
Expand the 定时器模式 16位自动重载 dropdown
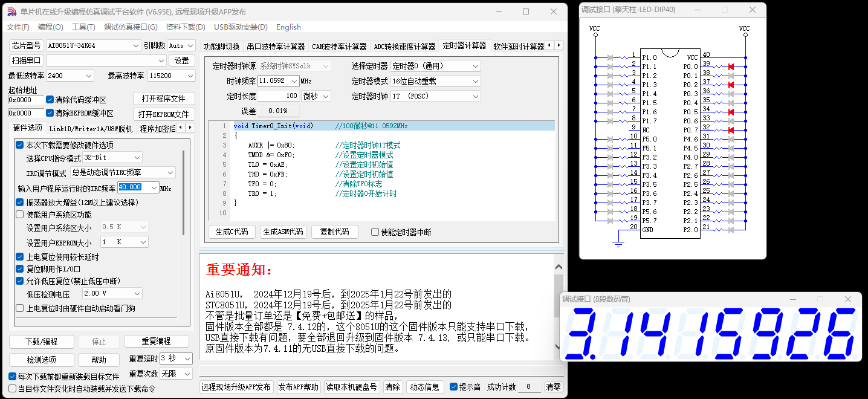[435, 81]
